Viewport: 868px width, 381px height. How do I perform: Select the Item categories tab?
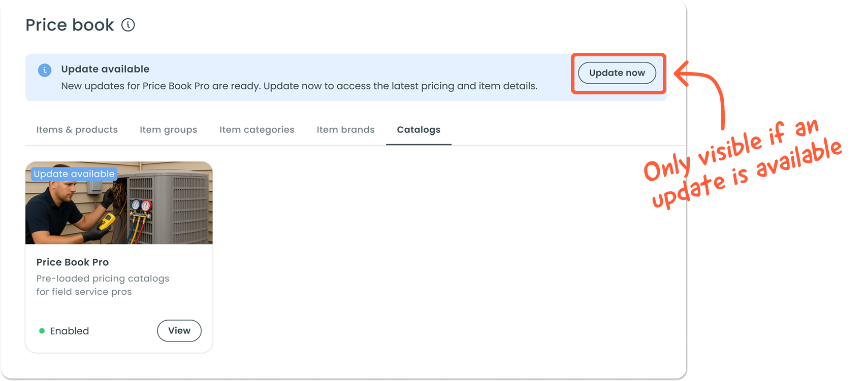256,130
